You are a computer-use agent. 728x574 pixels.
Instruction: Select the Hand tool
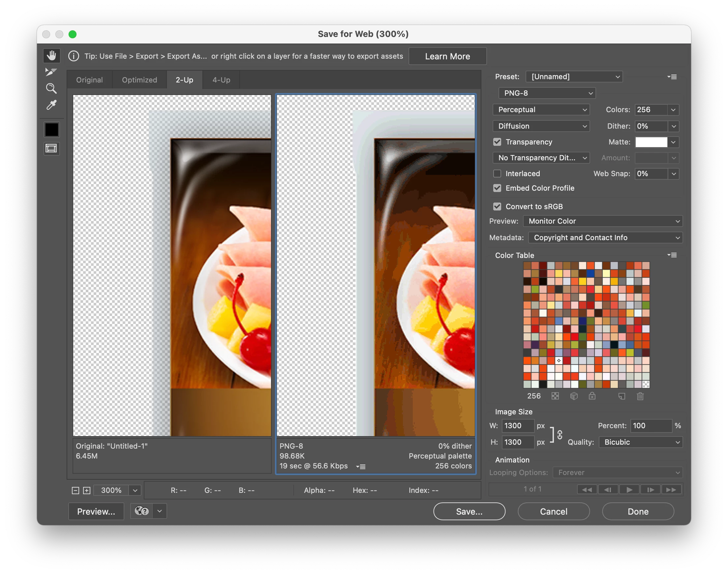(51, 56)
